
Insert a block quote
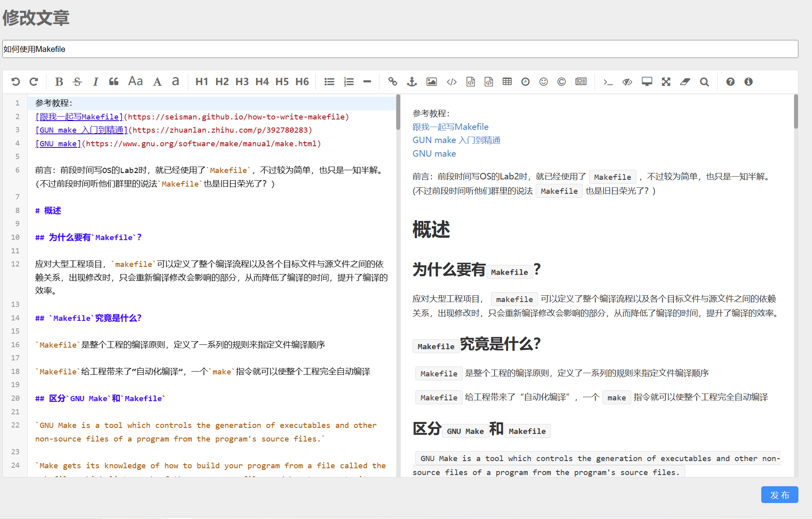pos(114,82)
